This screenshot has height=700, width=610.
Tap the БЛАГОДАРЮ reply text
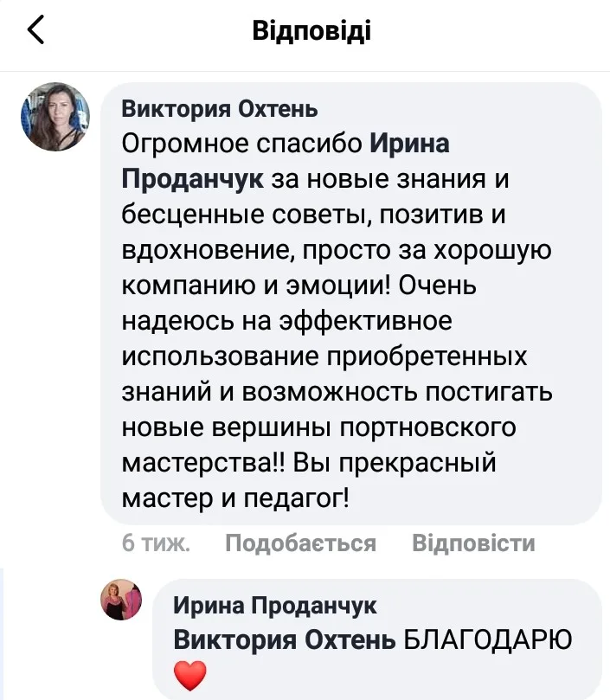pos(489,640)
